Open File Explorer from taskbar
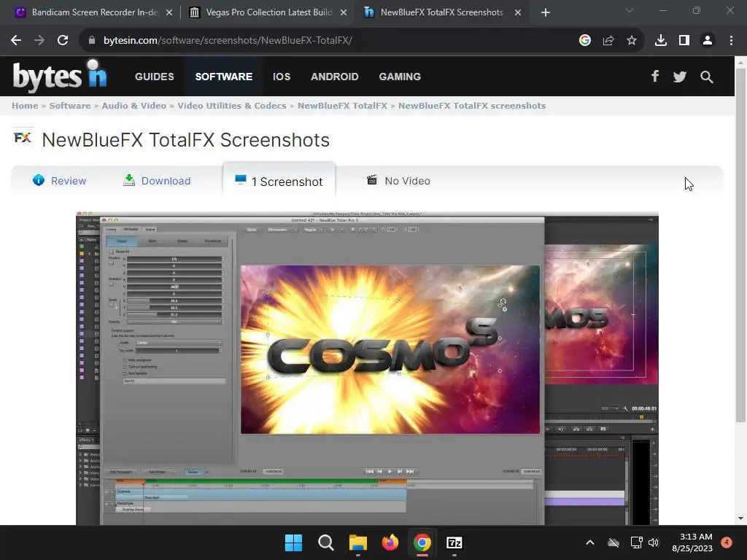 357,542
